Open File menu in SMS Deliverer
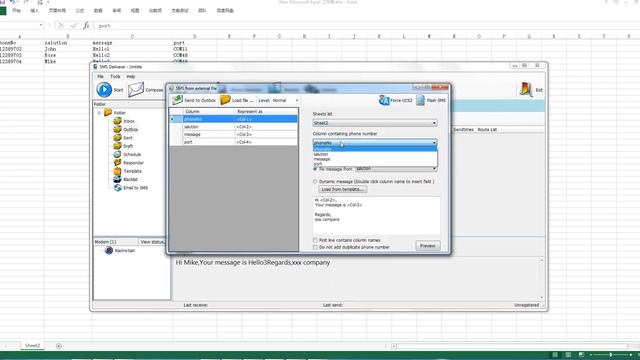 100,76
